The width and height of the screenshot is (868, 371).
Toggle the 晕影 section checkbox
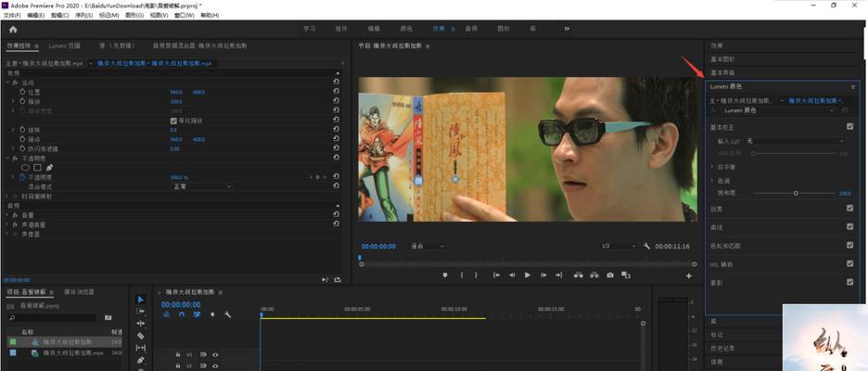tap(849, 282)
